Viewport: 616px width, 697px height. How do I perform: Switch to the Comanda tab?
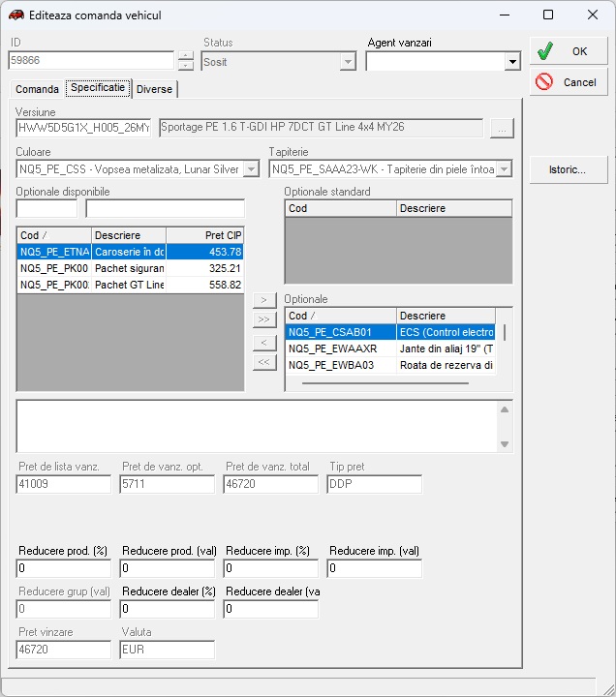(x=38, y=89)
